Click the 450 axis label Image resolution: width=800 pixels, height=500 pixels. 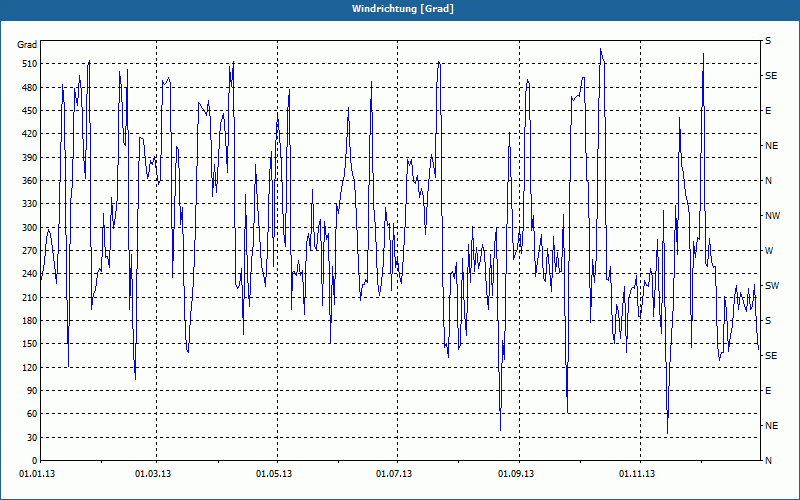point(29,111)
